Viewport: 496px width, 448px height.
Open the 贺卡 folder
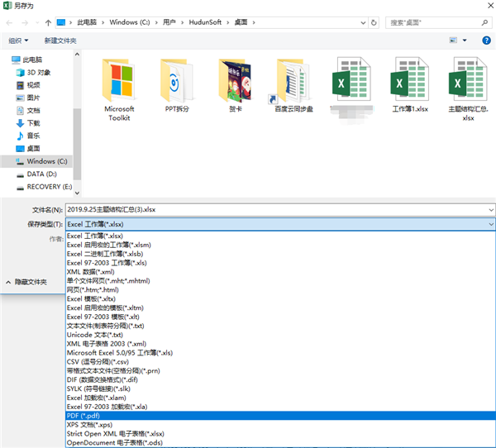tap(235, 85)
